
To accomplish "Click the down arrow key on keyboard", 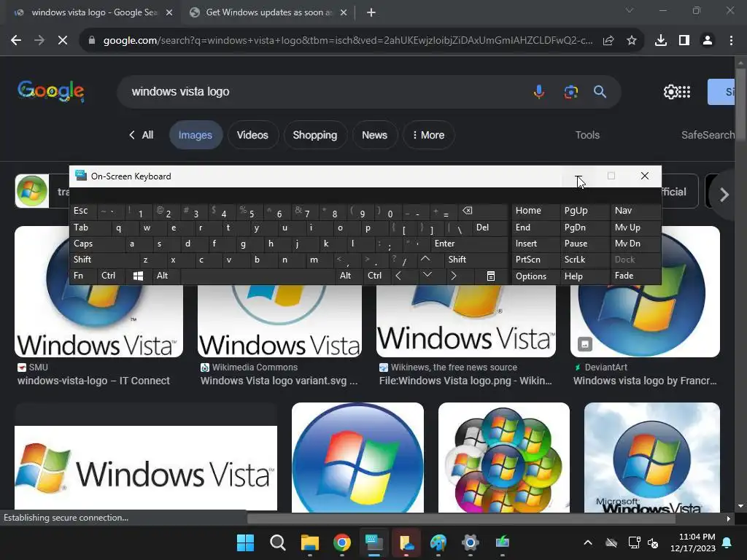I will tap(427, 275).
